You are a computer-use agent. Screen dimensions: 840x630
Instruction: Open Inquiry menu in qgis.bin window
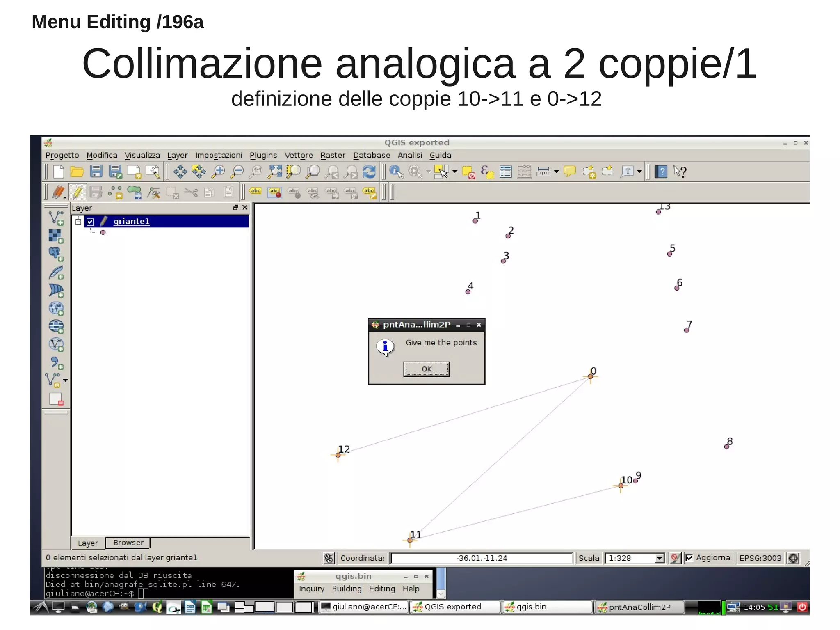point(311,589)
